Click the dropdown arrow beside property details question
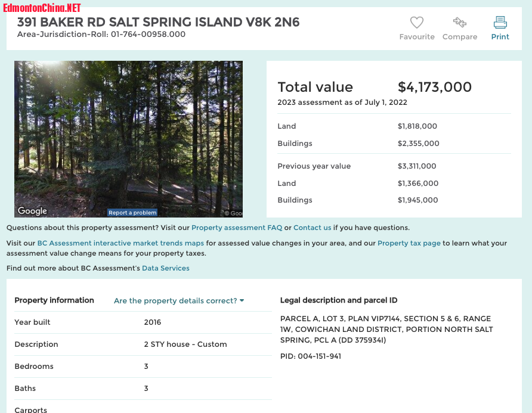This screenshot has height=413, width=532. (x=242, y=301)
